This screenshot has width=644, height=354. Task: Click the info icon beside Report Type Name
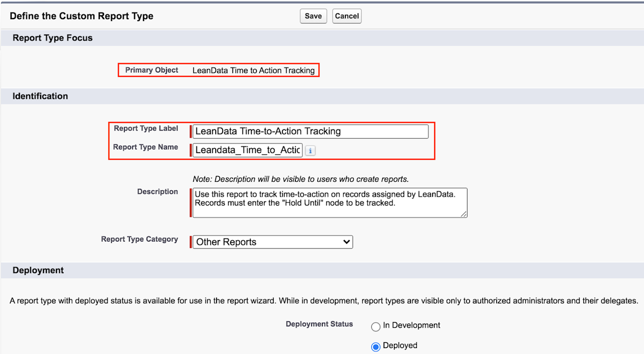tap(310, 151)
